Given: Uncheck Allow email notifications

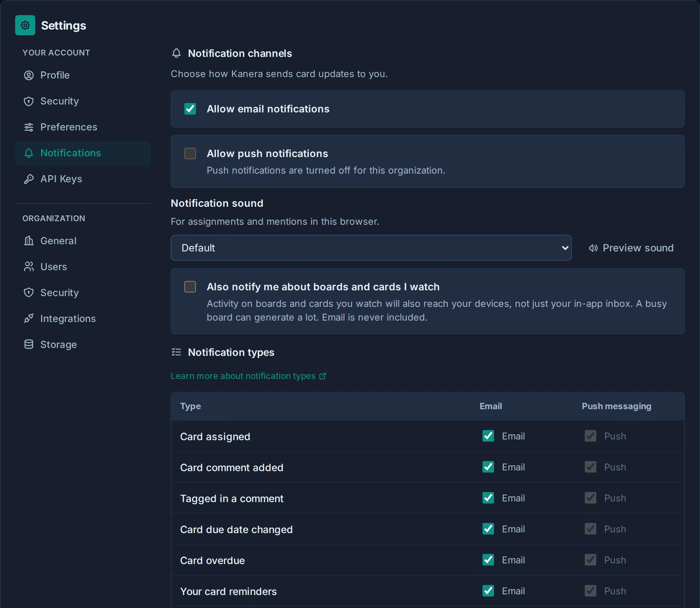Looking at the screenshot, I should point(190,109).
